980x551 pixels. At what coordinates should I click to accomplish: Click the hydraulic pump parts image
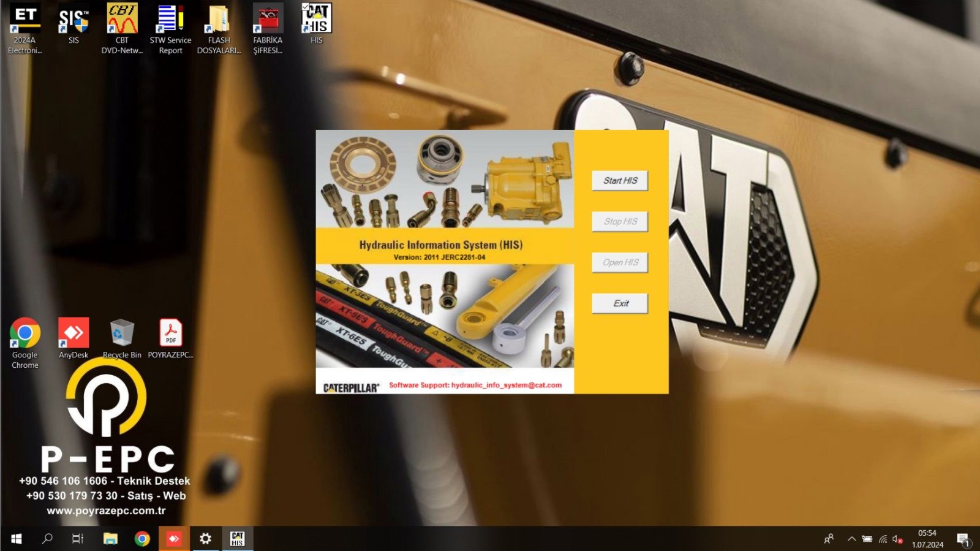coord(445,178)
